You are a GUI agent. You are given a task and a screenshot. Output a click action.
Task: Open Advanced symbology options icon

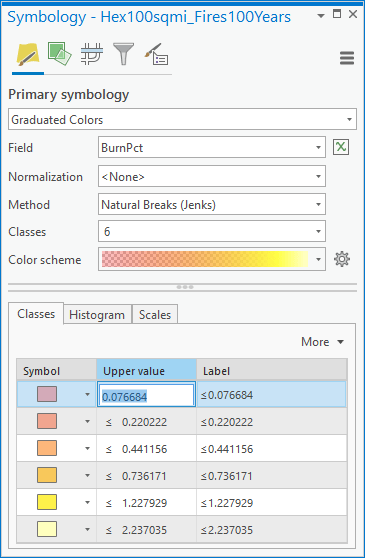click(x=157, y=54)
